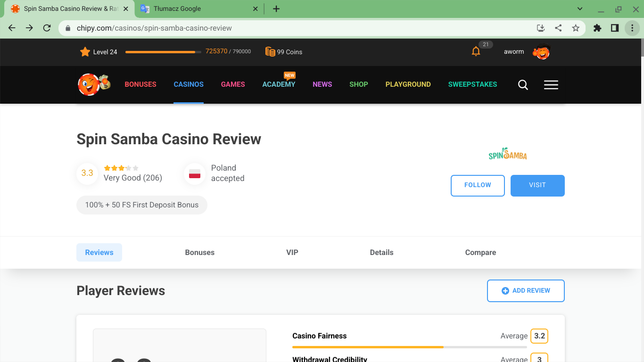
Task: Reload the page
Action: click(x=47, y=28)
